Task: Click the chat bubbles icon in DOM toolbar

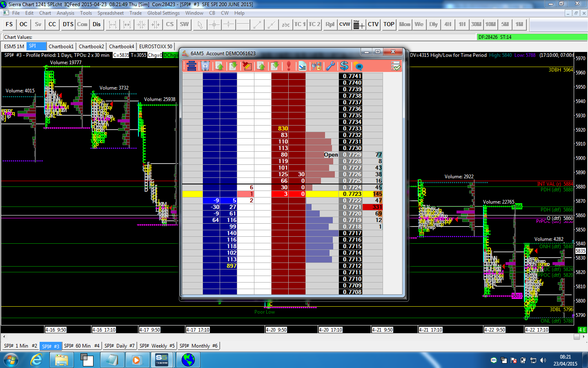Action: pyautogui.click(x=358, y=66)
